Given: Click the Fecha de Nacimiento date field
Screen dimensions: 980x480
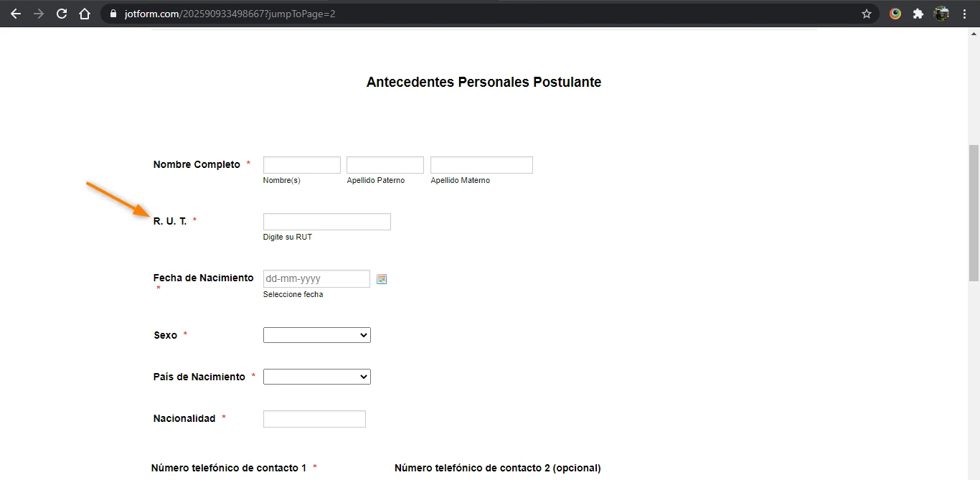Looking at the screenshot, I should pyautogui.click(x=316, y=278).
